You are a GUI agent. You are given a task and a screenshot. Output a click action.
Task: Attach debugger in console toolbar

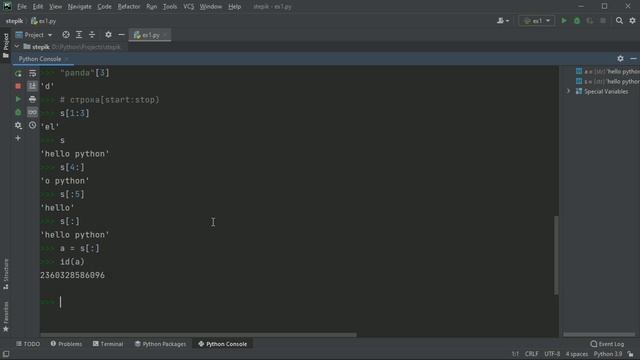pos(18,112)
